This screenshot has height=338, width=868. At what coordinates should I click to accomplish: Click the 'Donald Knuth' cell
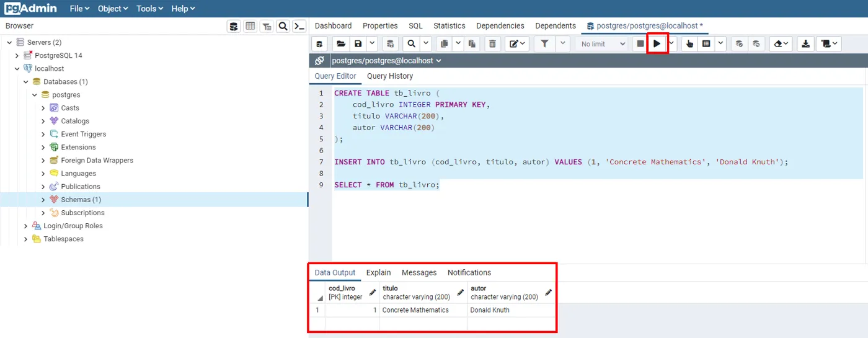(511, 310)
